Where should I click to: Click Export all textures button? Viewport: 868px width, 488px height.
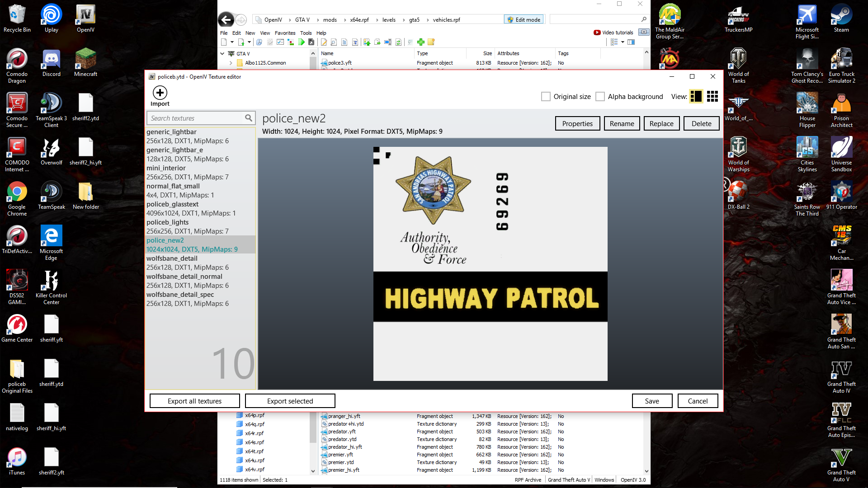coord(194,401)
